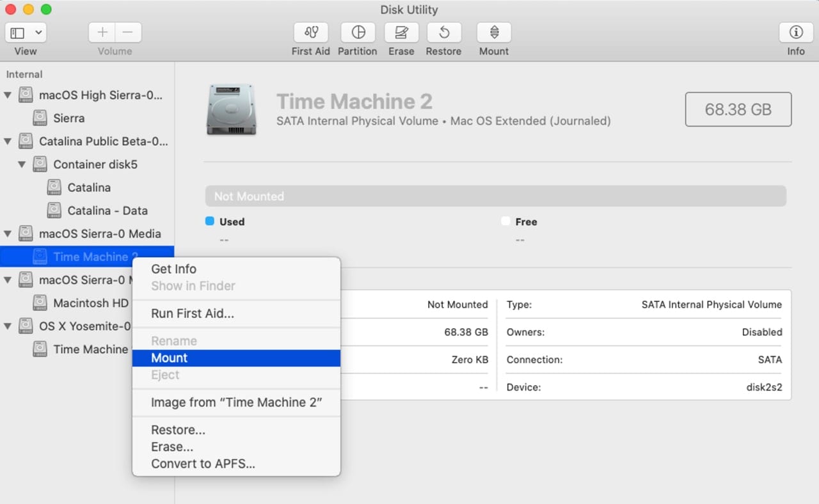Open the View sidebar dropdown
This screenshot has height=504, width=819.
click(26, 33)
